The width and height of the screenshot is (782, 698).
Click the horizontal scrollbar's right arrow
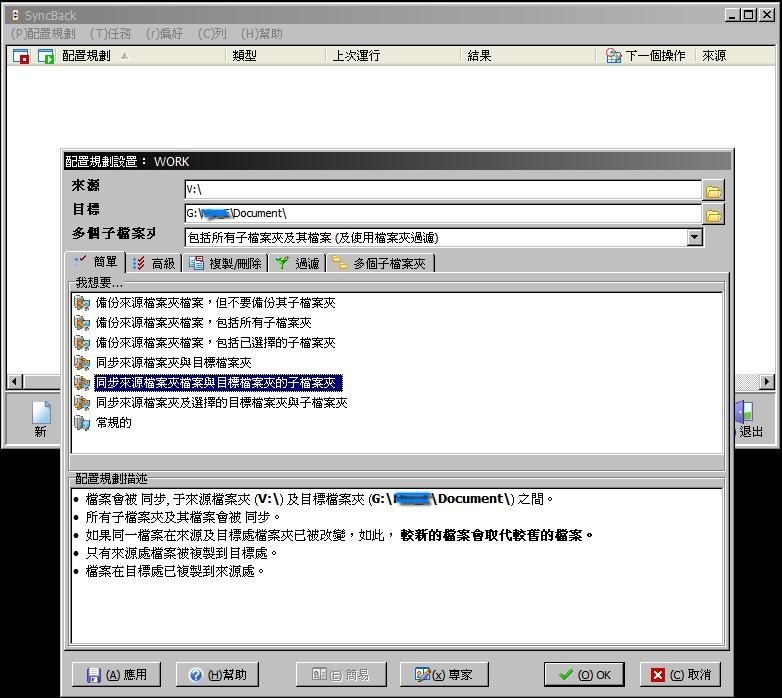point(767,382)
